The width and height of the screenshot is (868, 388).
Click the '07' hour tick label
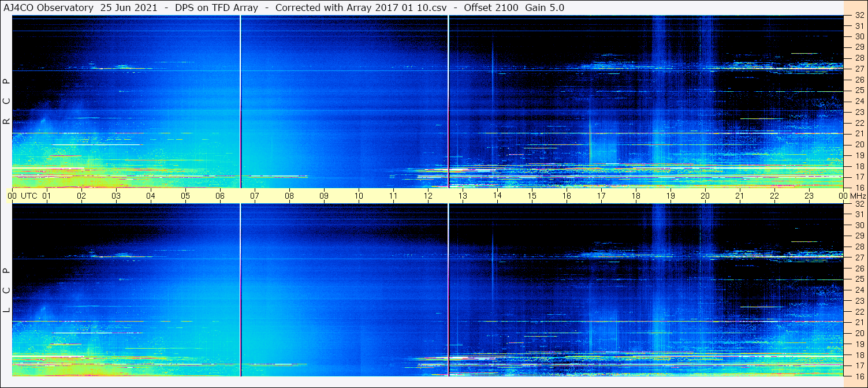pos(255,196)
